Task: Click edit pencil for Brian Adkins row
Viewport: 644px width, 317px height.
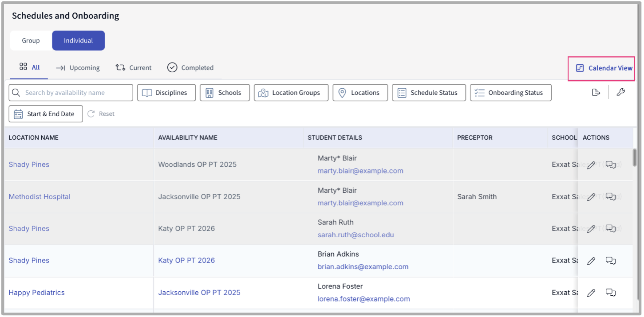Action: coord(591,261)
